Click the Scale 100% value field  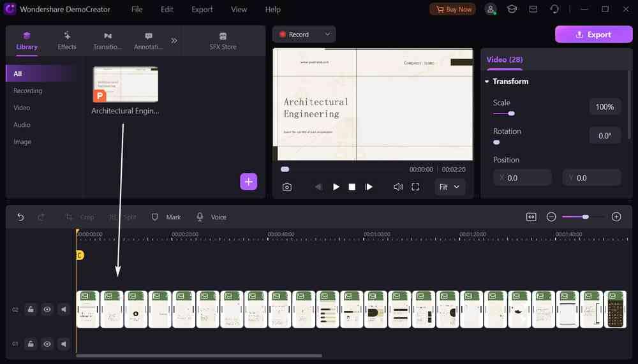(605, 107)
